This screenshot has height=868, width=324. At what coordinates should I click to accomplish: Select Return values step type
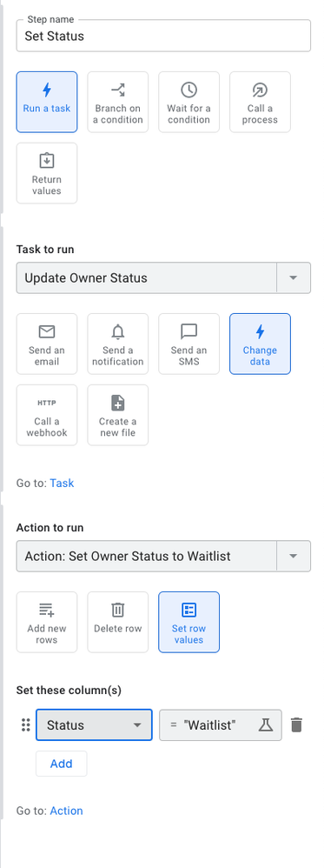[47, 173]
